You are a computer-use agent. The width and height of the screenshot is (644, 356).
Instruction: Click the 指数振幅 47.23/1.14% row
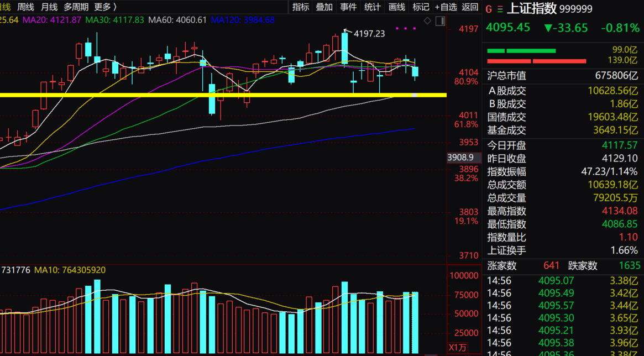point(563,171)
